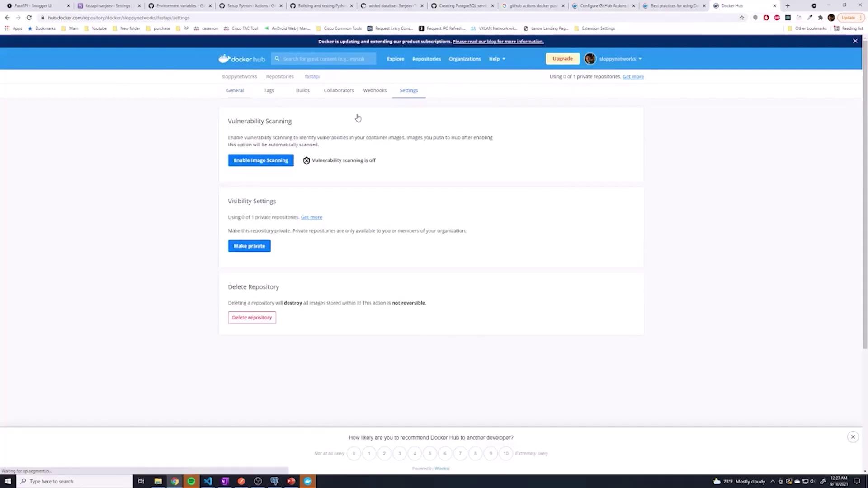Dismiss the blue announcement banner

[855, 41]
